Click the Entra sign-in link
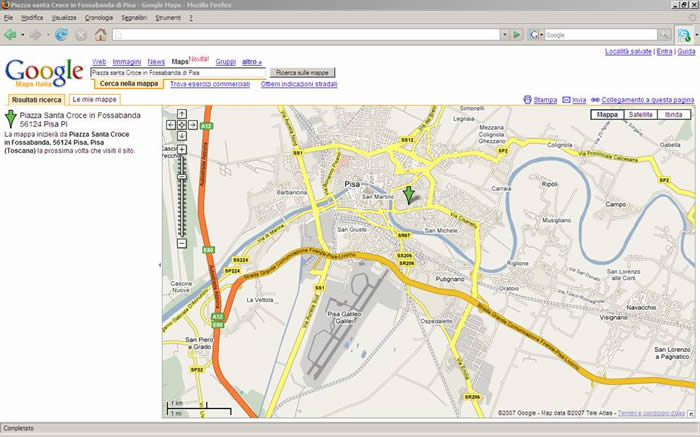 (664, 51)
